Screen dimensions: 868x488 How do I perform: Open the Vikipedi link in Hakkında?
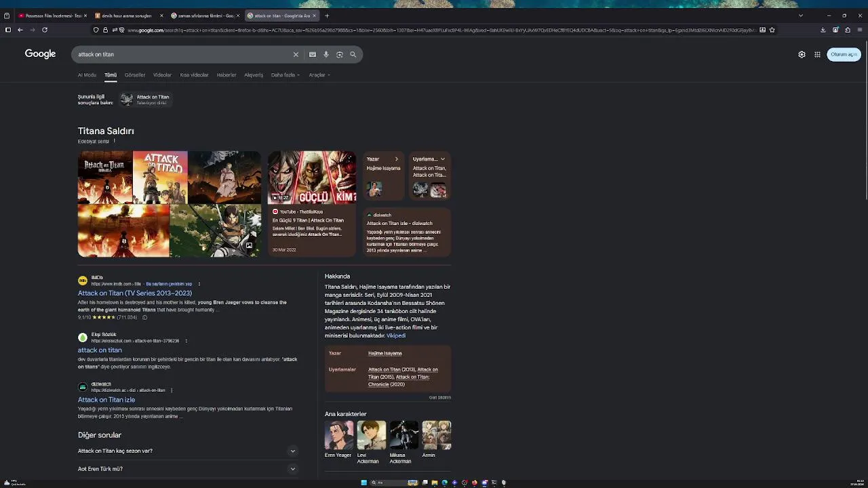[396, 335]
